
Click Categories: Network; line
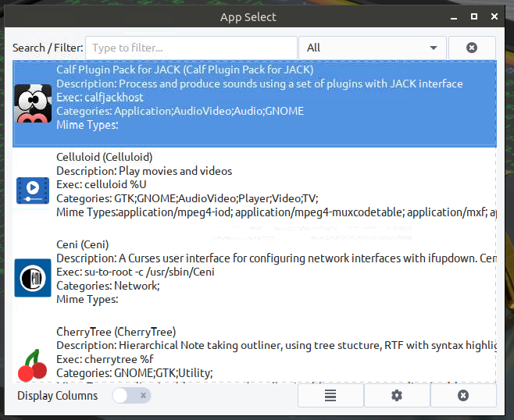tap(108, 286)
